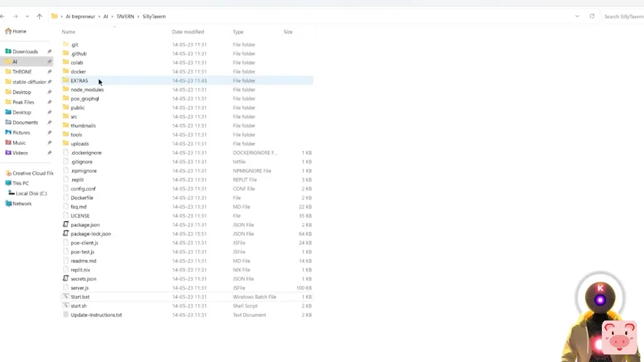Select the Start.bat batch file icon
This screenshot has width=644, height=362.
[65, 297]
